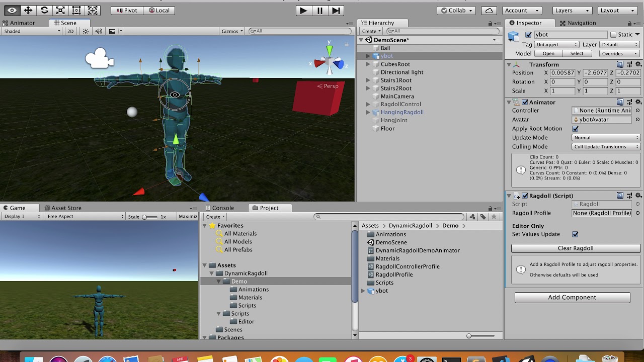Switch to the Console tab
The height and width of the screenshot is (362, 644).
pyautogui.click(x=219, y=208)
